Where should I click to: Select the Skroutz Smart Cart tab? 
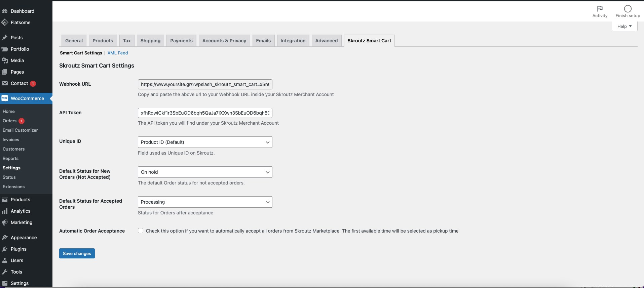tap(369, 41)
